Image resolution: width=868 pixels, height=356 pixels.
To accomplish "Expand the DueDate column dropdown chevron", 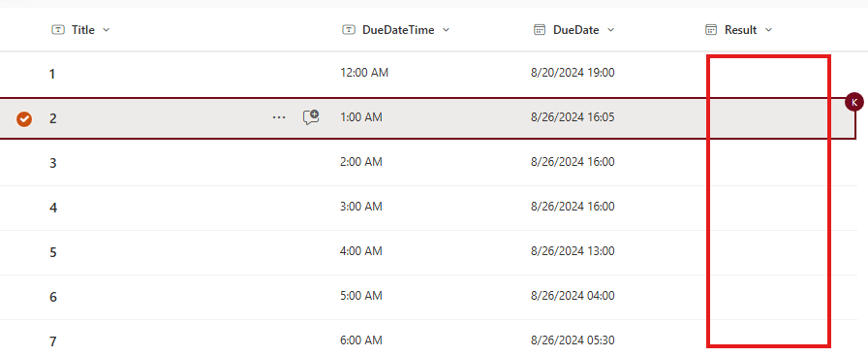I will [610, 30].
